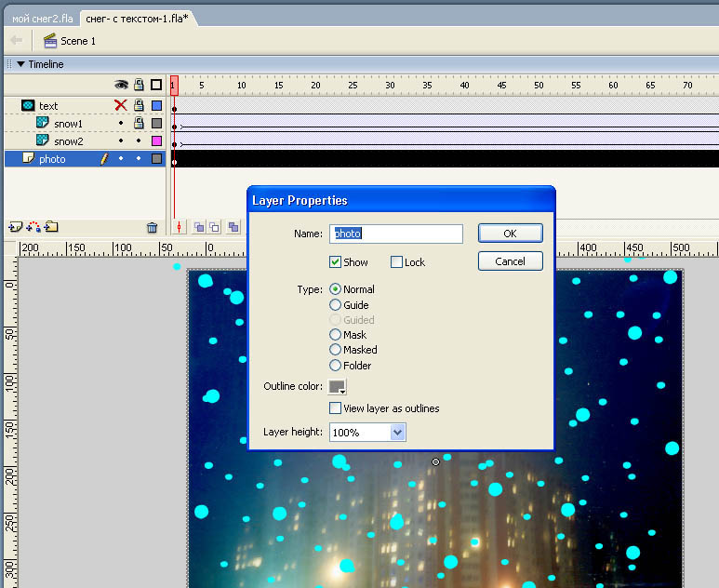Select the снег- с текстом-1.fla tab
The width and height of the screenshot is (719, 588).
136,19
